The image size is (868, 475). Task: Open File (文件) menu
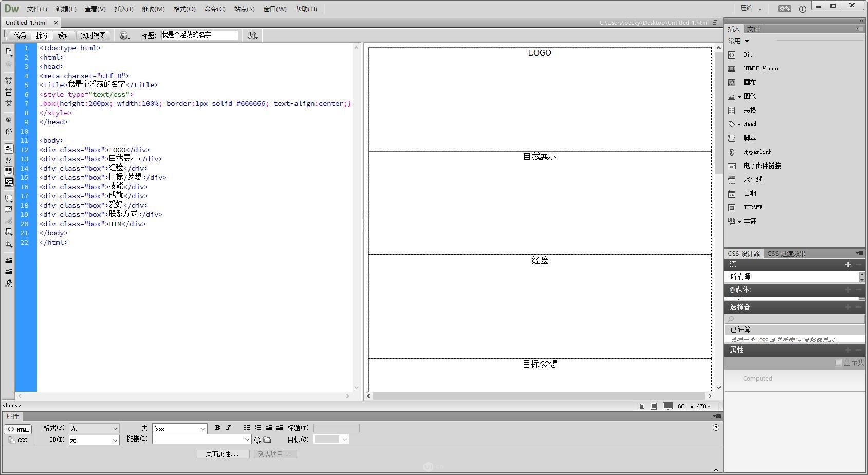(37, 9)
